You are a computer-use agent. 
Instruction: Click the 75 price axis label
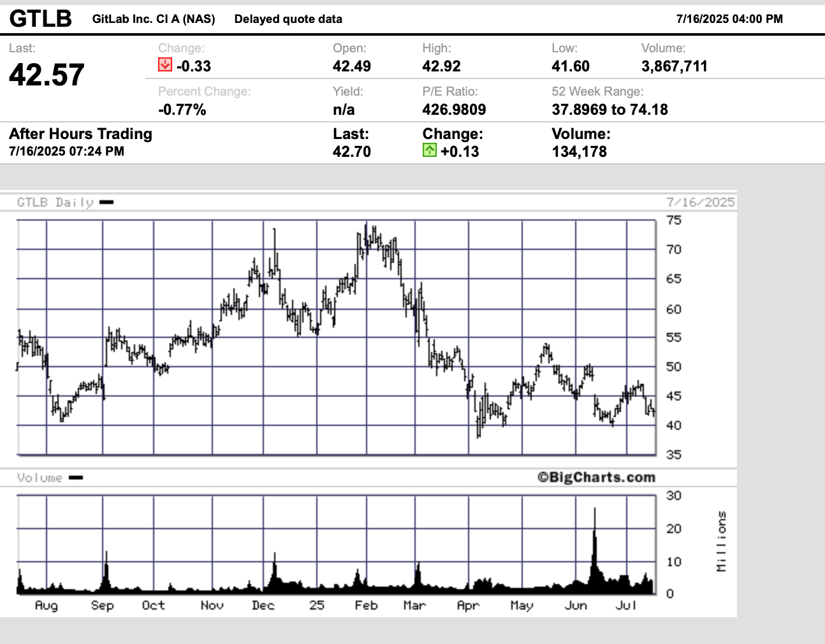(674, 221)
